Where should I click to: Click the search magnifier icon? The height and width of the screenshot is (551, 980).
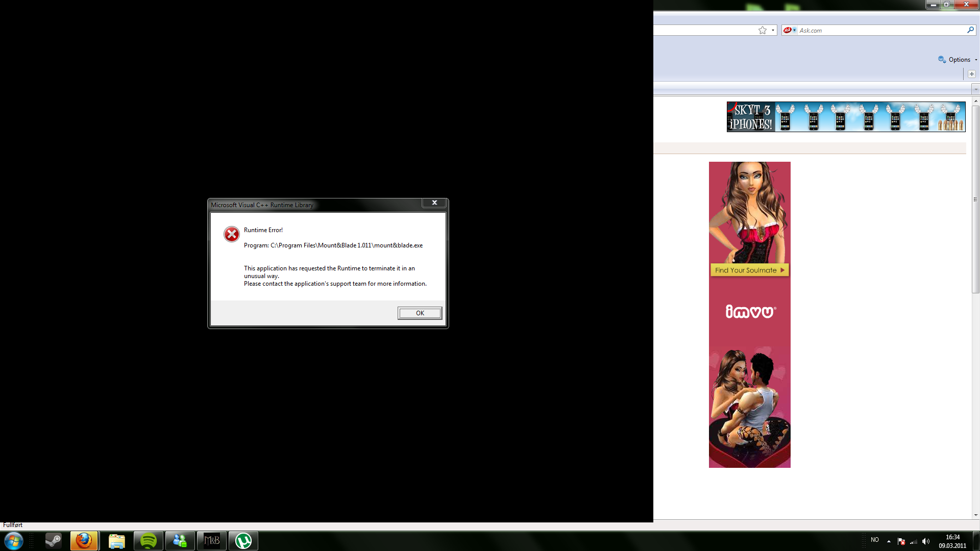tap(970, 30)
